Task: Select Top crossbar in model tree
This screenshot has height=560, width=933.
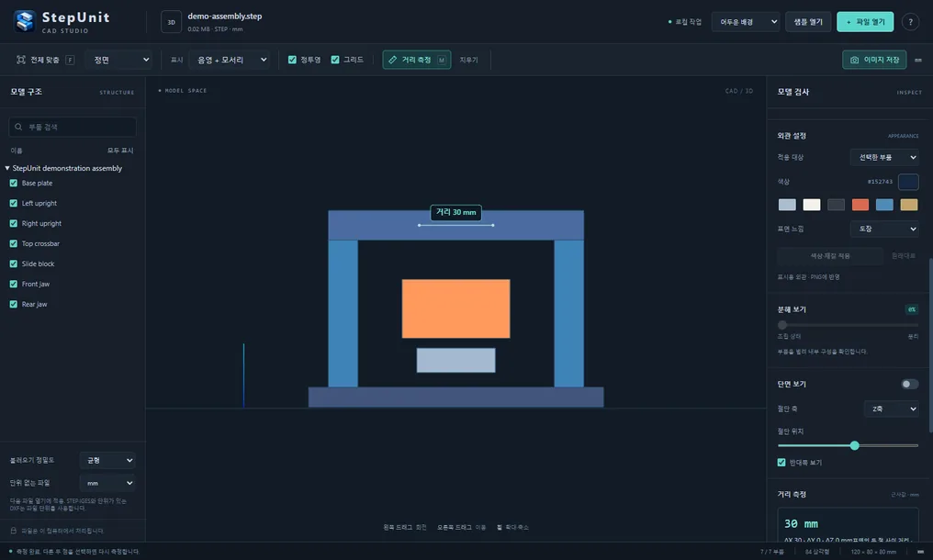Action: point(40,243)
